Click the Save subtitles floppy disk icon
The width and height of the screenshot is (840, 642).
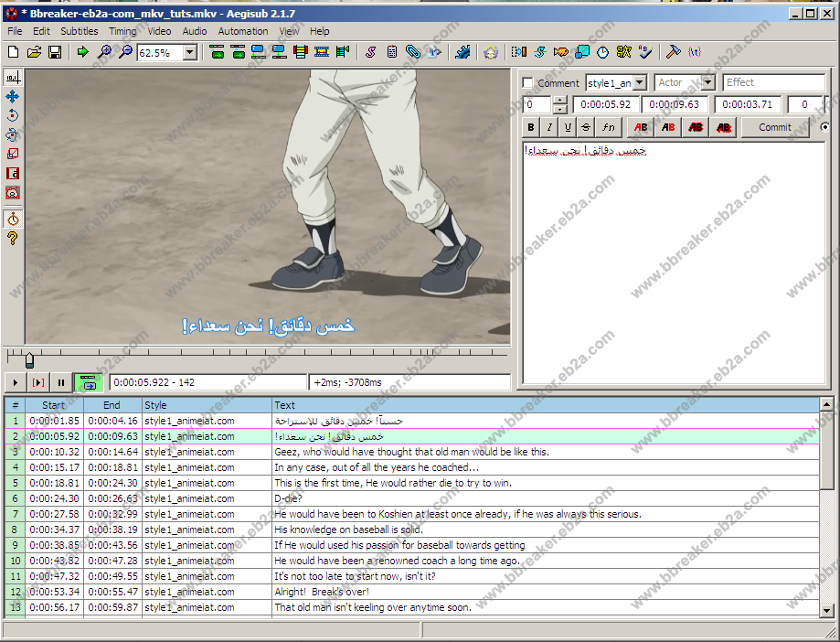click(55, 52)
